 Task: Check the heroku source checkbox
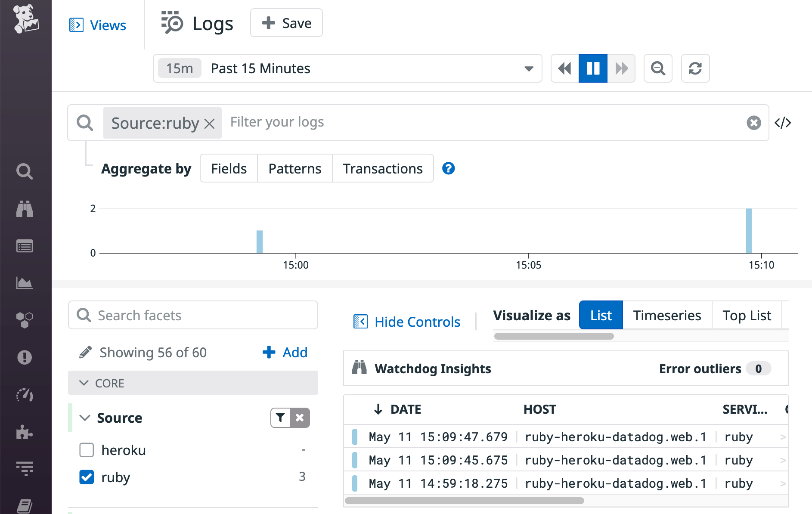pyautogui.click(x=86, y=450)
